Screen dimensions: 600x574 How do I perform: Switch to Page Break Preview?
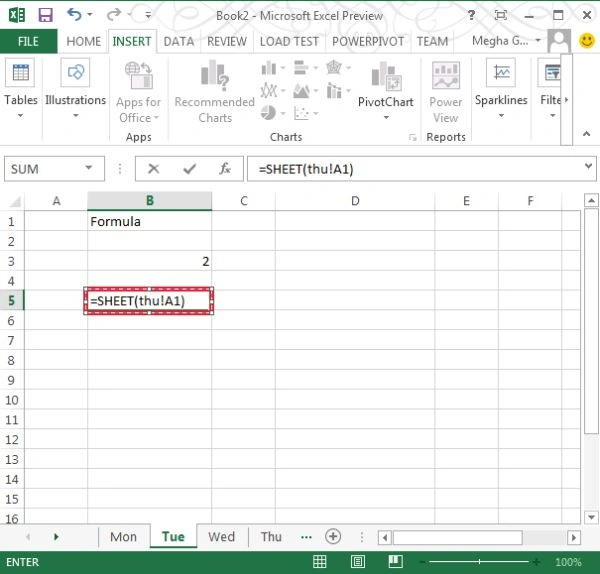tap(395, 561)
